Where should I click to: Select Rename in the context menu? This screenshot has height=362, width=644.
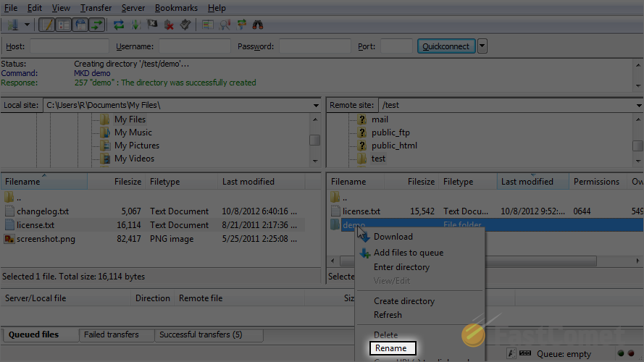tap(391, 348)
